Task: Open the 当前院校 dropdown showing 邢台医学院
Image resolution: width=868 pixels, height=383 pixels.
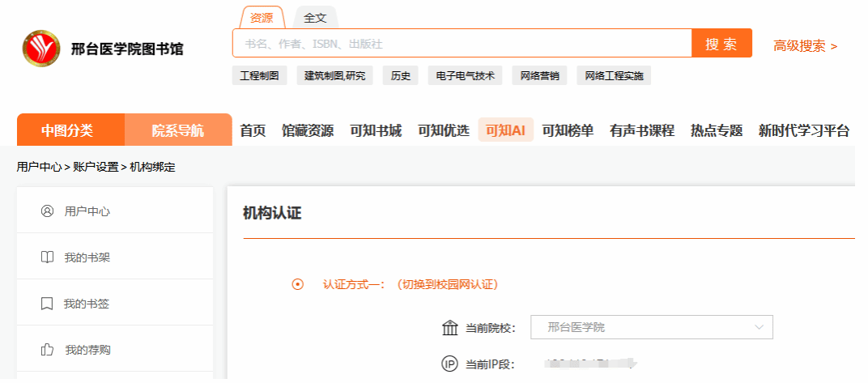Action: 652,327
